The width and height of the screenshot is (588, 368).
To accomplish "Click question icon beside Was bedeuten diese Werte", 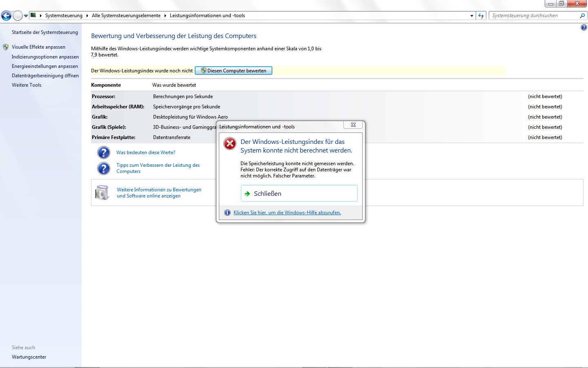I will [104, 153].
